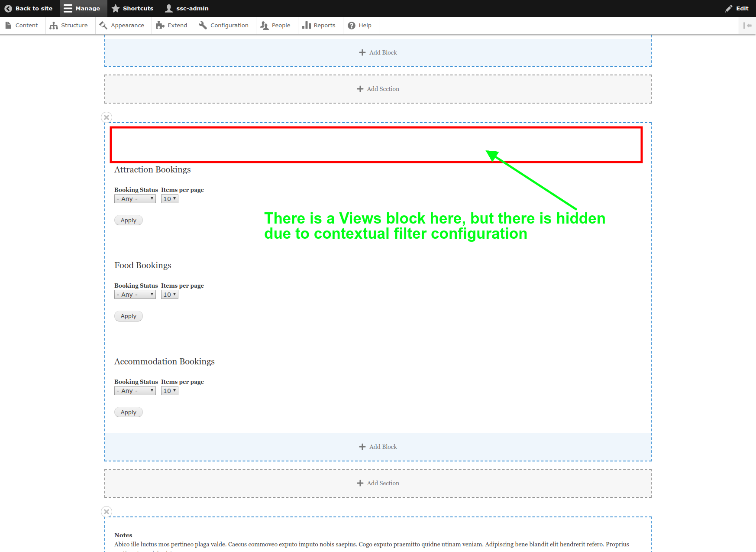
Task: Open Reports via the bar-chart icon
Action: click(x=307, y=25)
